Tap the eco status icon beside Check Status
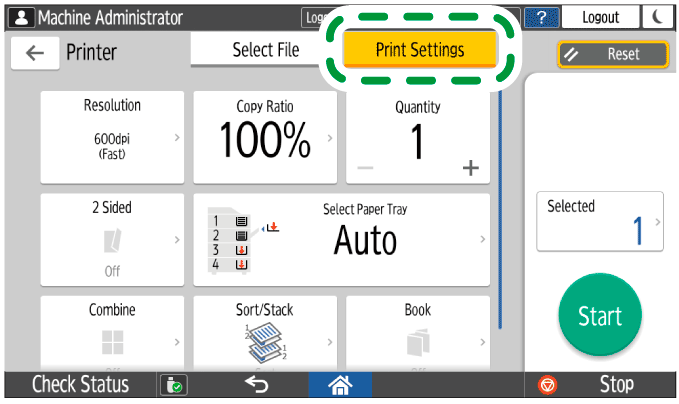 click(x=171, y=385)
